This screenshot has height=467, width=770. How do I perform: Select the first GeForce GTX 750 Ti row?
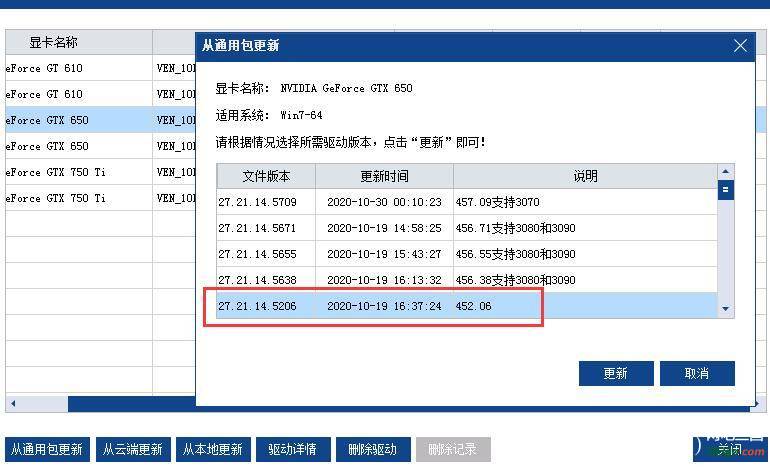pos(101,172)
